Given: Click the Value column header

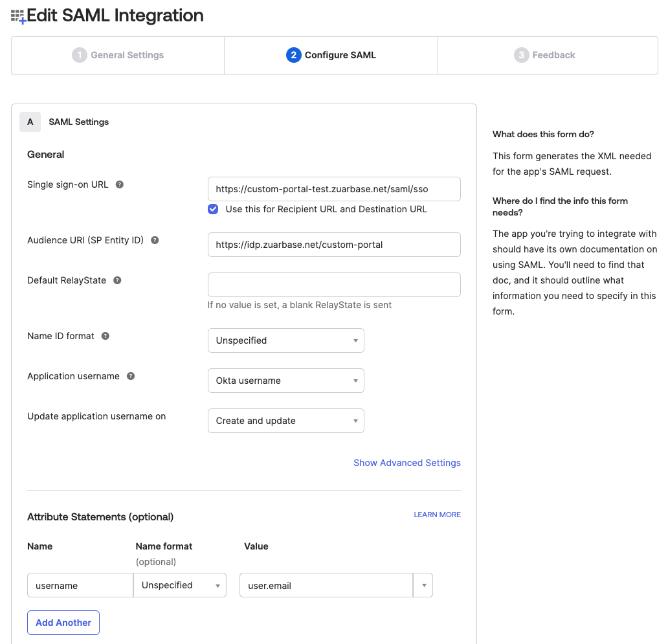Looking at the screenshot, I should pos(256,546).
